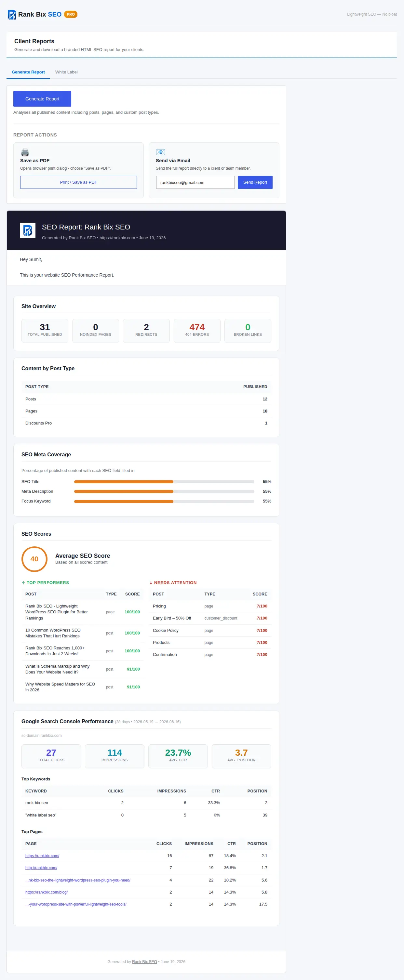The height and width of the screenshot is (980, 404).
Task: Open the powerful-lightweight-seo-tools page link
Action: pyautogui.click(x=76, y=904)
